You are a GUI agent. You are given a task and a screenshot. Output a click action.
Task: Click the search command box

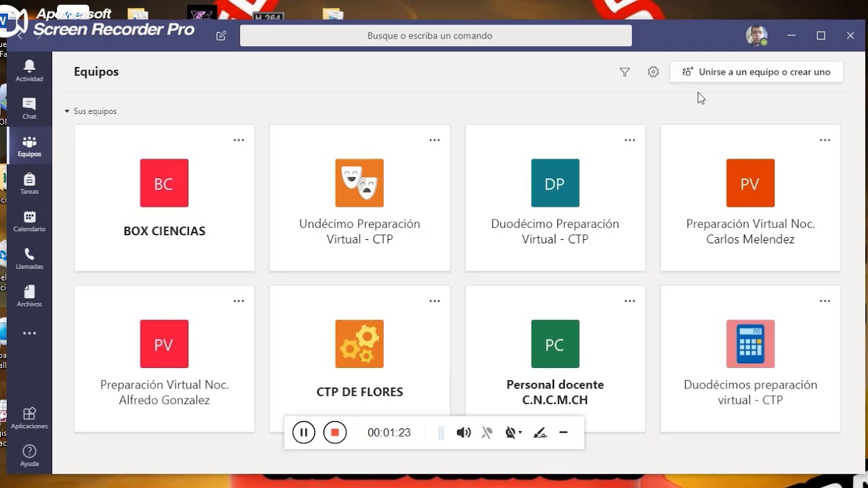[x=435, y=36]
